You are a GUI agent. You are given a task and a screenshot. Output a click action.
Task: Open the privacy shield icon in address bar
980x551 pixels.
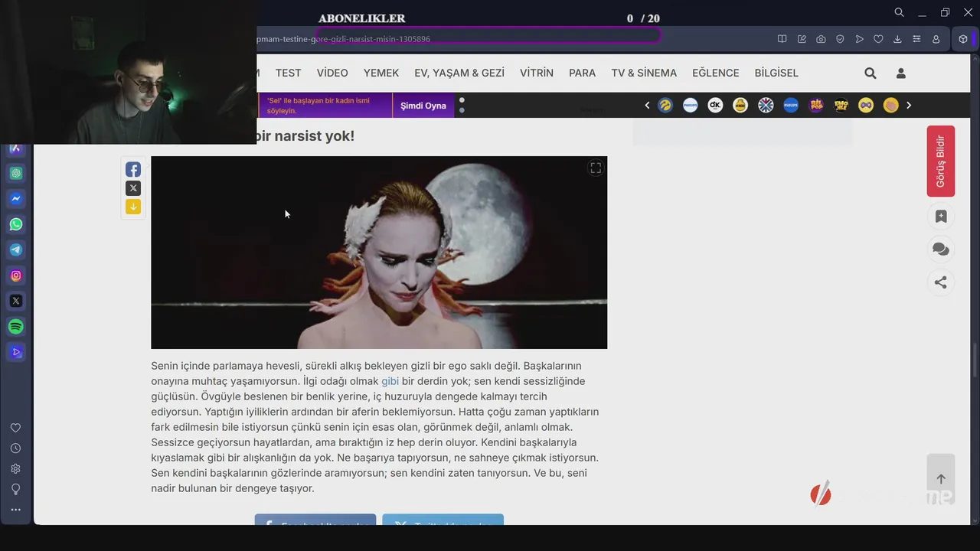coord(840,39)
